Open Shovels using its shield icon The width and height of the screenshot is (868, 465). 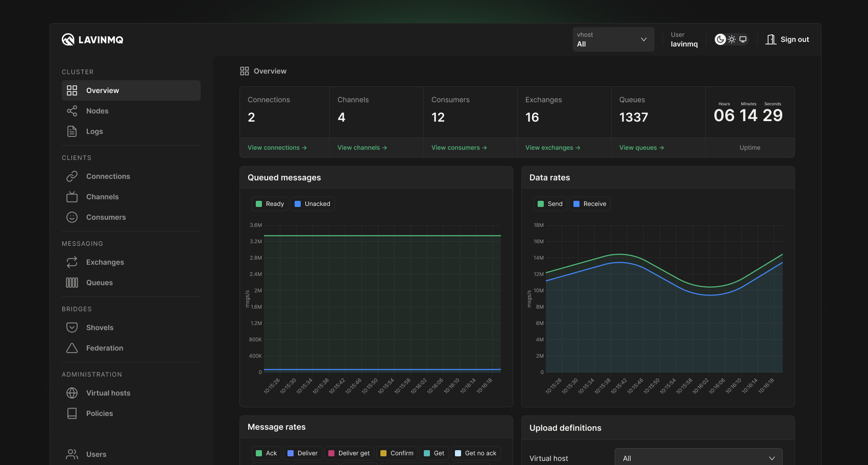pos(72,327)
